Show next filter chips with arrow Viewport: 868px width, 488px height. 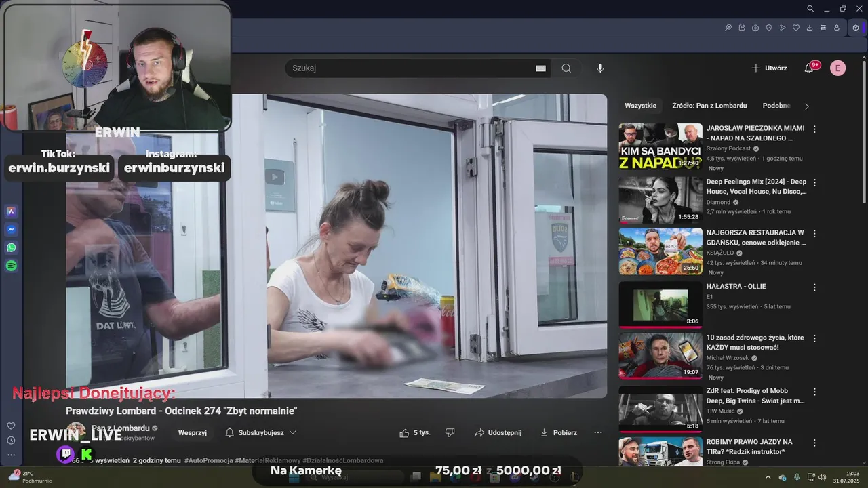(x=806, y=106)
